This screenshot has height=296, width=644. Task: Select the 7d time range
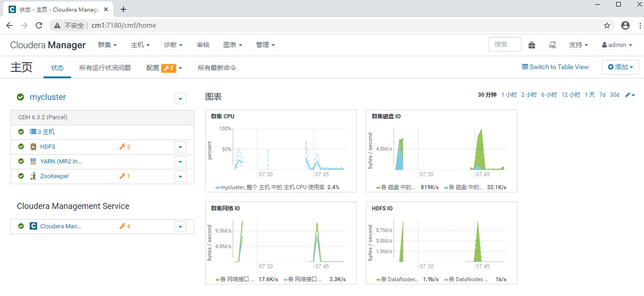pyautogui.click(x=602, y=95)
